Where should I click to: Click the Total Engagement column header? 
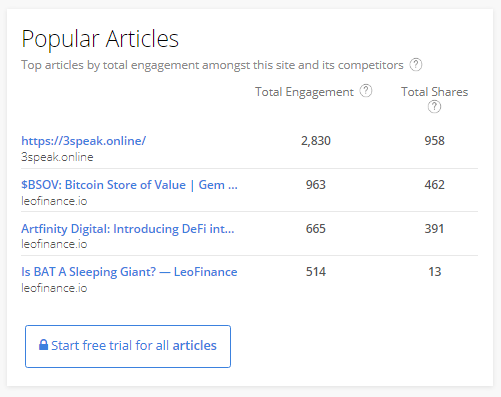click(304, 92)
